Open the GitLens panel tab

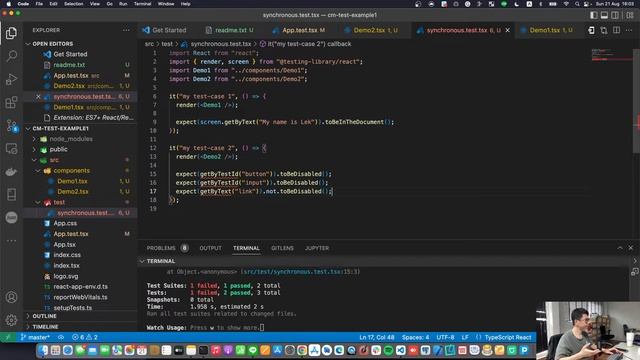pos(282,248)
